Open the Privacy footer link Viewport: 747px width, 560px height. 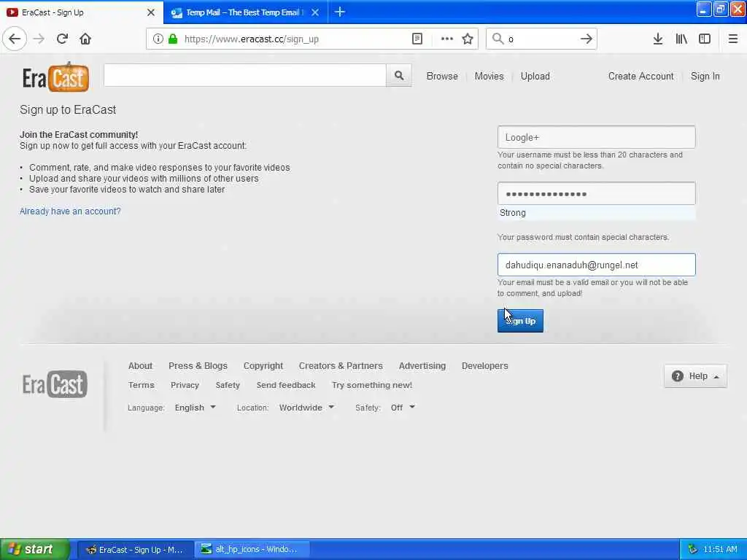point(185,385)
